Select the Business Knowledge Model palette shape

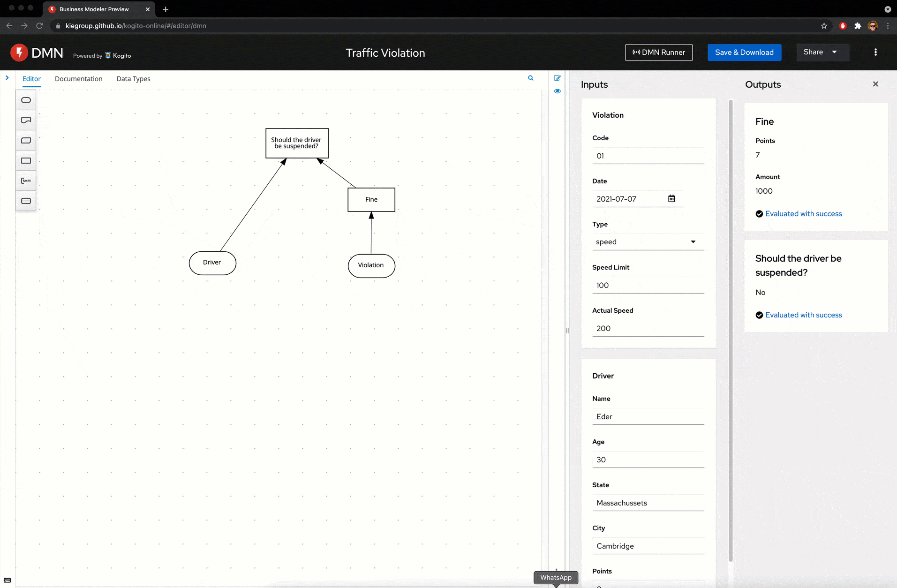pos(26,141)
